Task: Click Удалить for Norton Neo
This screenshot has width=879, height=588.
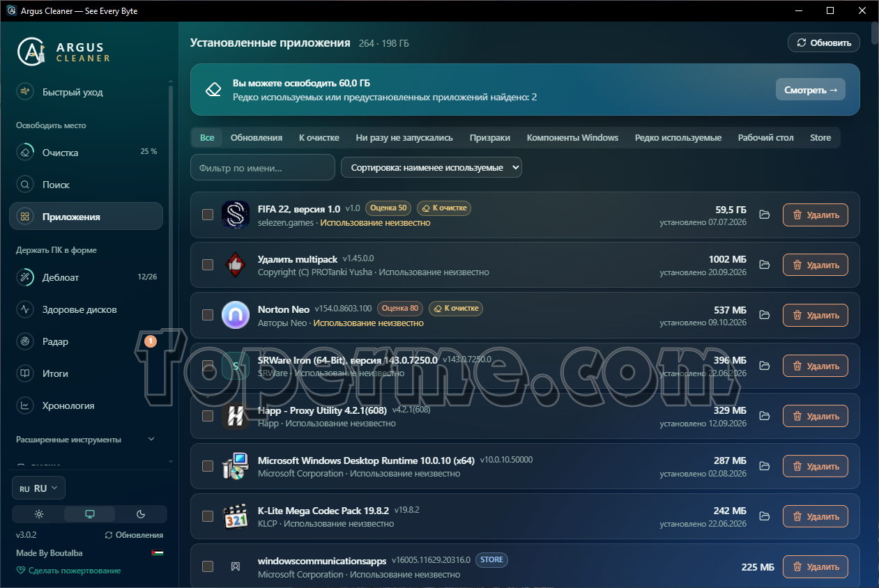Action: [816, 316]
